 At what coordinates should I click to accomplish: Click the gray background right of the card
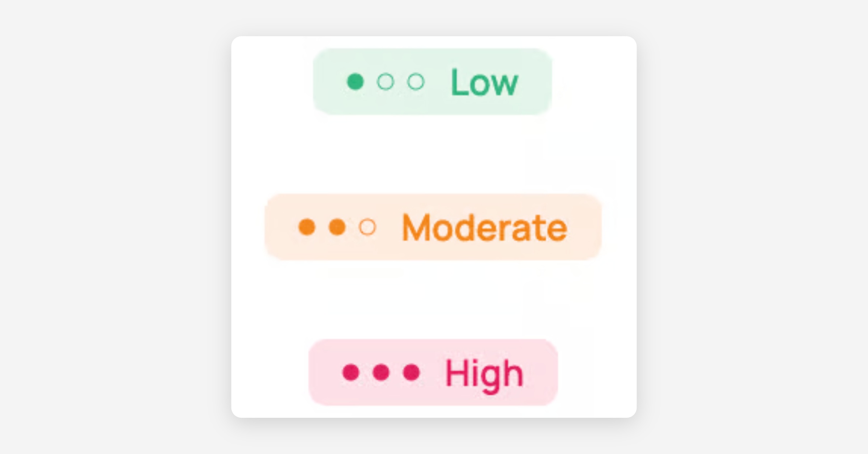point(752,227)
